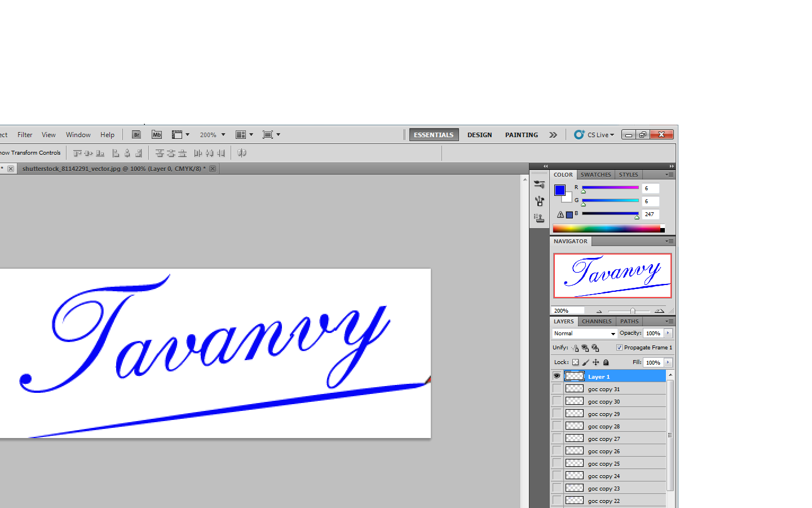The width and height of the screenshot is (812, 508).
Task: Open the layer Fill slider arrow
Action: (x=668, y=362)
